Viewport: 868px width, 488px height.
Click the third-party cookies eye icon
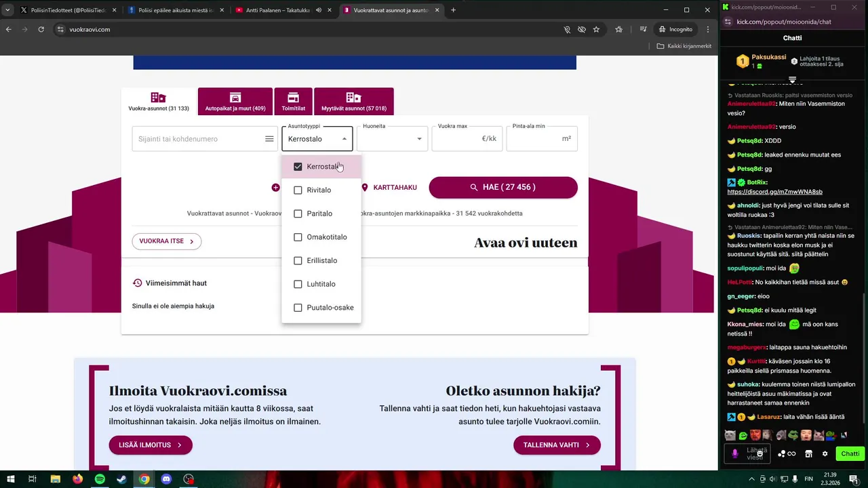coord(582,29)
